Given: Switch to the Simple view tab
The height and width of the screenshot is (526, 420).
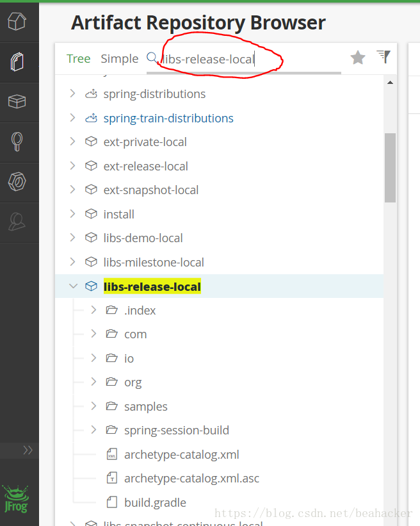Looking at the screenshot, I should coord(119,59).
